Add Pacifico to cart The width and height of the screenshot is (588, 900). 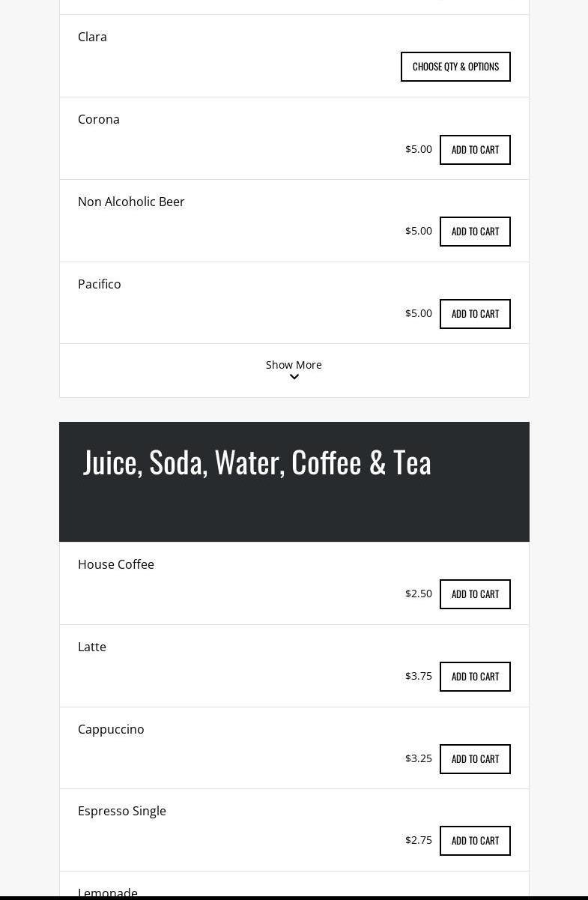475,314
